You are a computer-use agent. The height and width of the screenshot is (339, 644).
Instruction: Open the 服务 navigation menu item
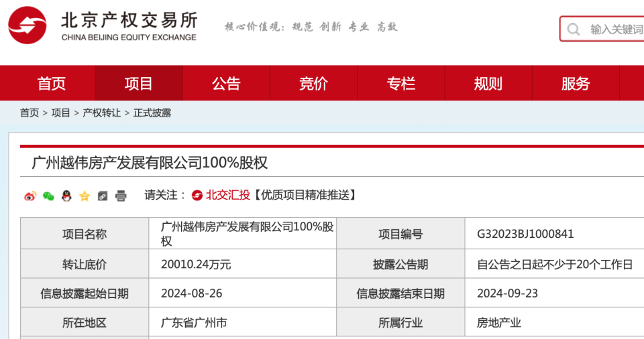pos(576,83)
